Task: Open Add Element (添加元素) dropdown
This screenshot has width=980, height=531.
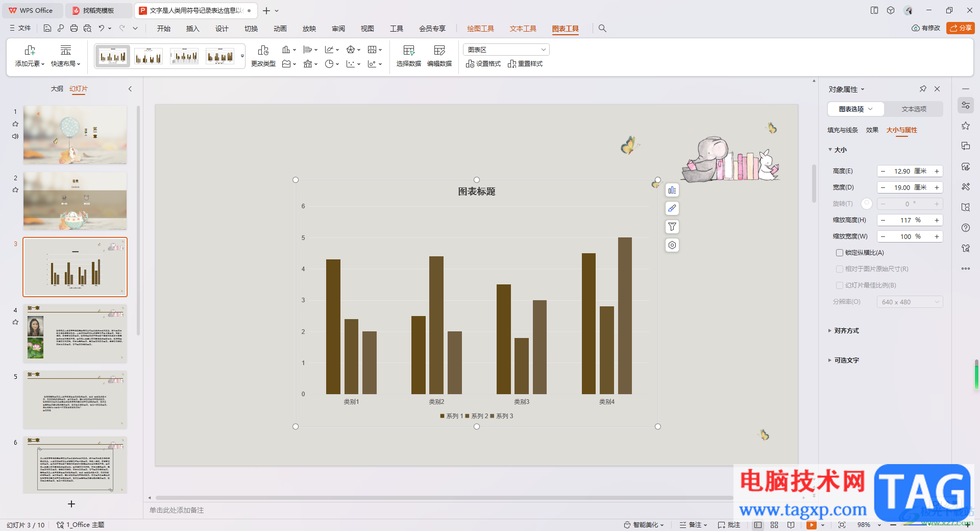Action: (30, 56)
